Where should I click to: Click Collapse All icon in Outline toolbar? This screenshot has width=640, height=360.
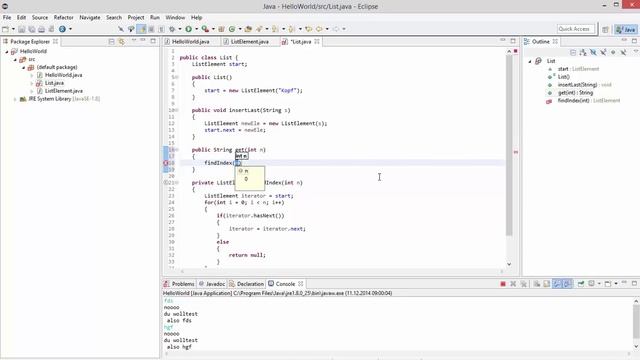573,52
